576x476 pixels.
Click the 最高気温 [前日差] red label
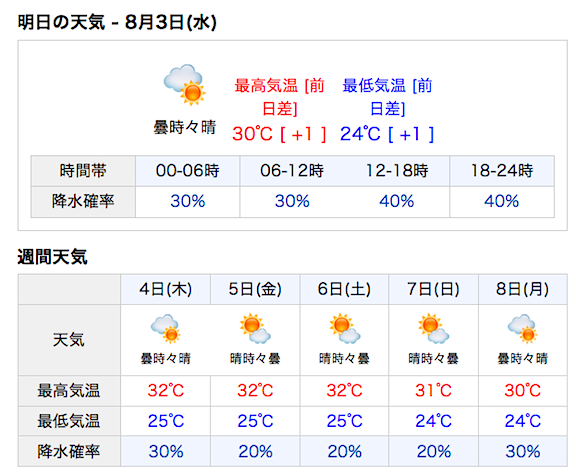tap(279, 97)
